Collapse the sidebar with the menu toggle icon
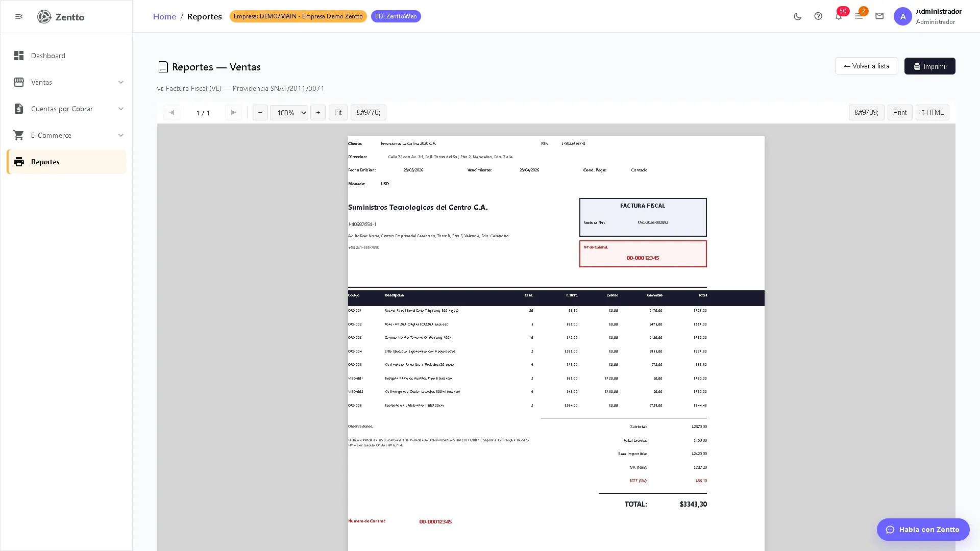Viewport: 980px width, 551px height. click(19, 17)
